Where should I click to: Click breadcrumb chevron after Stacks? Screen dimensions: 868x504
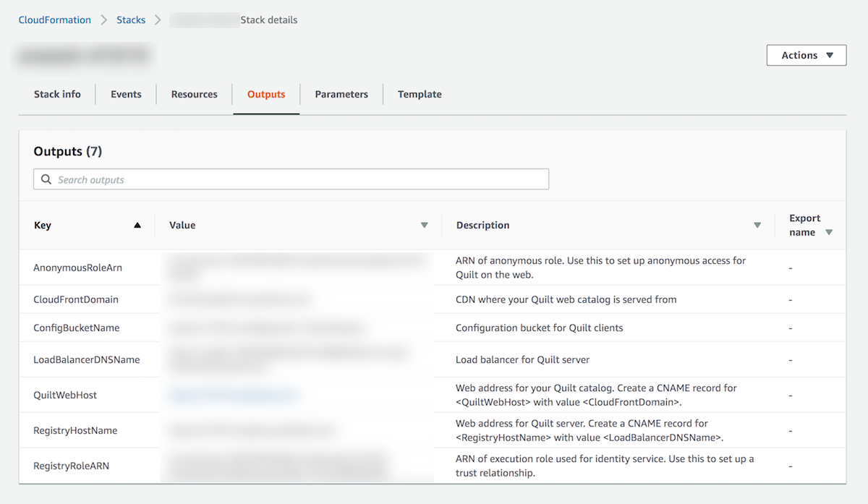pos(158,20)
